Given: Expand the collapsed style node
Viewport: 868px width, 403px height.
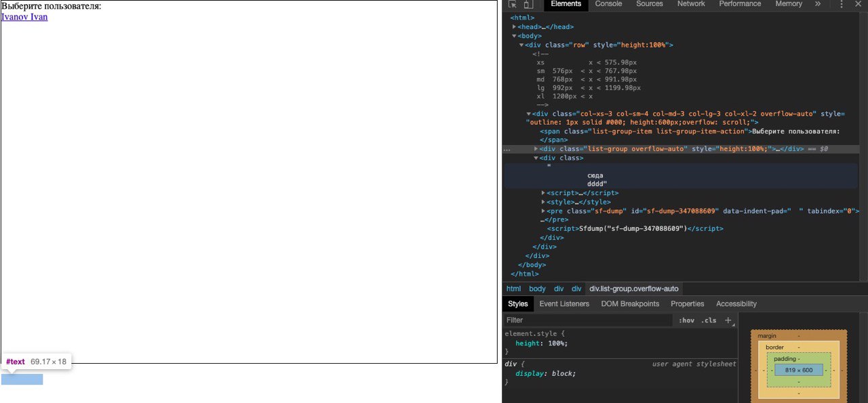Looking at the screenshot, I should coord(543,202).
